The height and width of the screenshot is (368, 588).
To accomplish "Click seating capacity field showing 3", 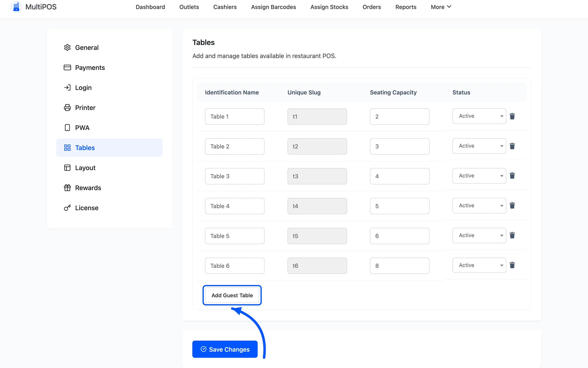I will [399, 146].
